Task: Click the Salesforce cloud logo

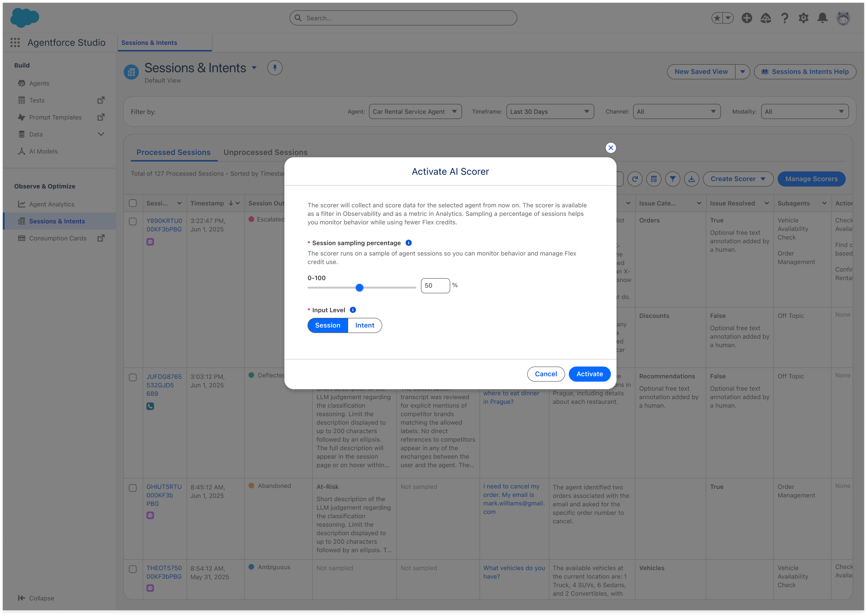Action: 25,18
